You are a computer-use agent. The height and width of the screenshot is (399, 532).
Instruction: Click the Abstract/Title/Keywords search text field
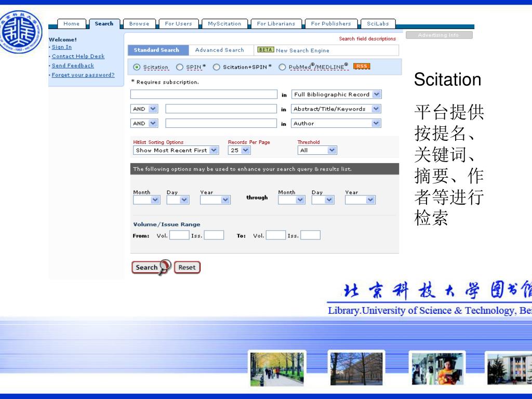(x=221, y=109)
